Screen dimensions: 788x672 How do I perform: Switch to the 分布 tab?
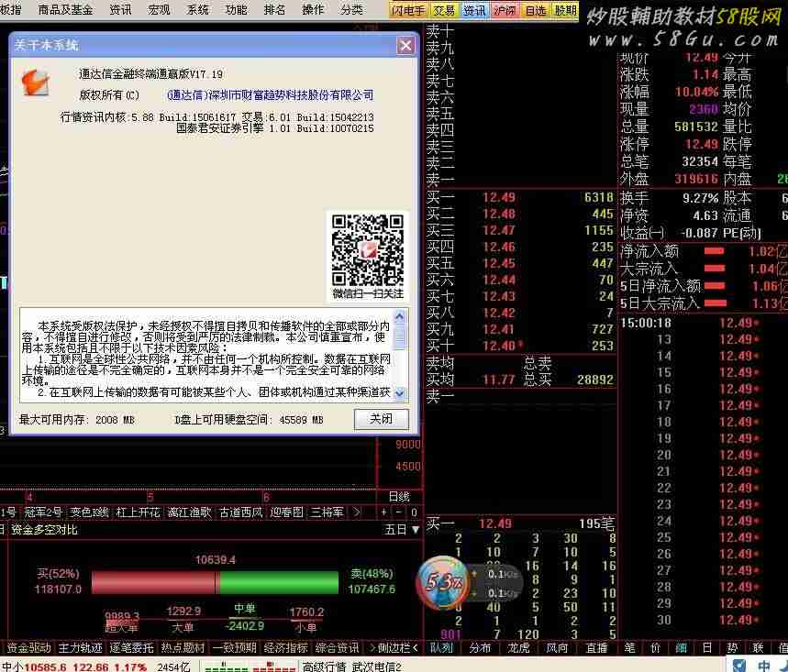(x=480, y=648)
